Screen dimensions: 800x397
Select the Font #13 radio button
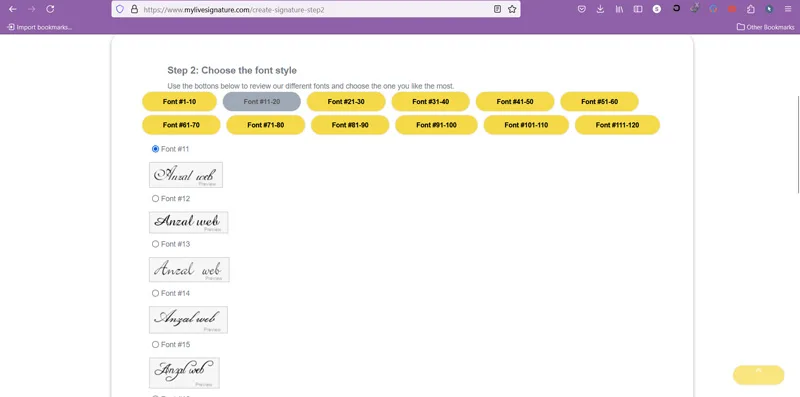point(156,244)
